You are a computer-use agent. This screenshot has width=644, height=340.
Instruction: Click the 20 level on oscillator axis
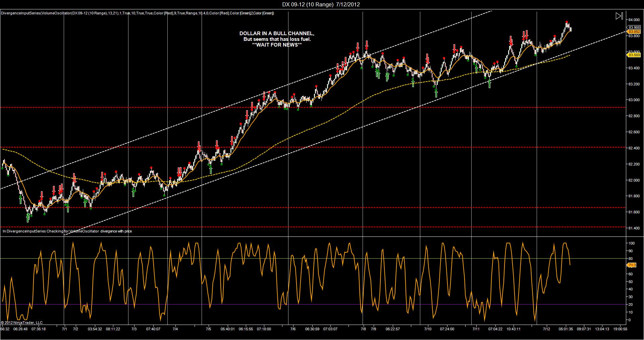coord(631,304)
